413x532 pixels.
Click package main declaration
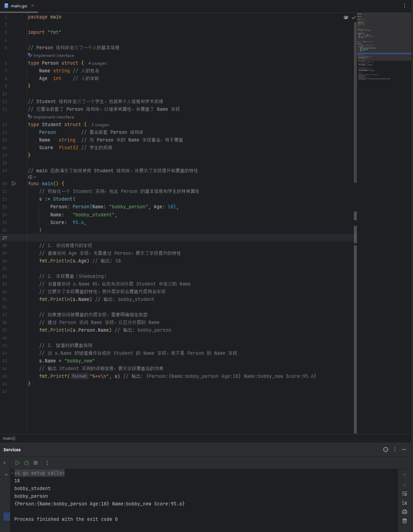(x=45, y=17)
